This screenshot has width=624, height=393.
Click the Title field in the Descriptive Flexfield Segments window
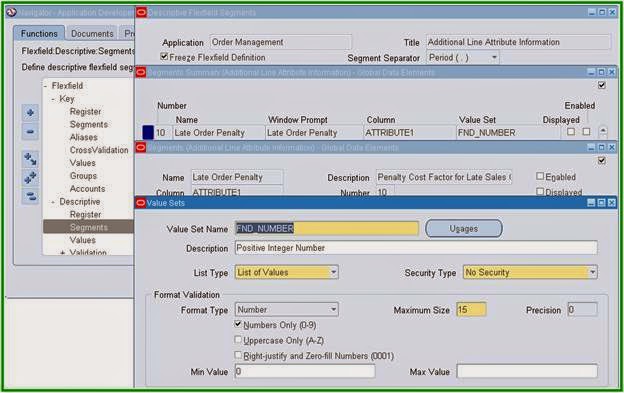pyautogui.click(x=518, y=42)
